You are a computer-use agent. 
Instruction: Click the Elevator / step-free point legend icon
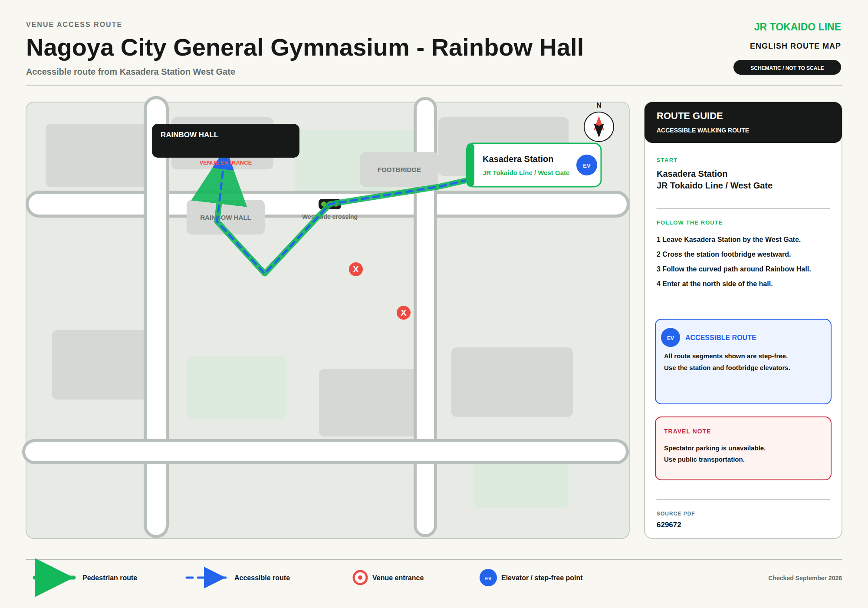point(488,578)
